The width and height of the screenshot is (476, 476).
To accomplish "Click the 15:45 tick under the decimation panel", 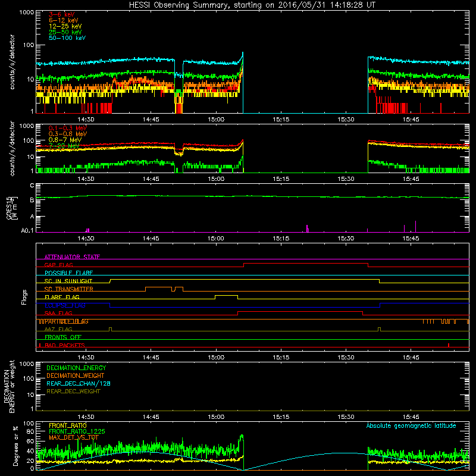I will coord(411,417).
